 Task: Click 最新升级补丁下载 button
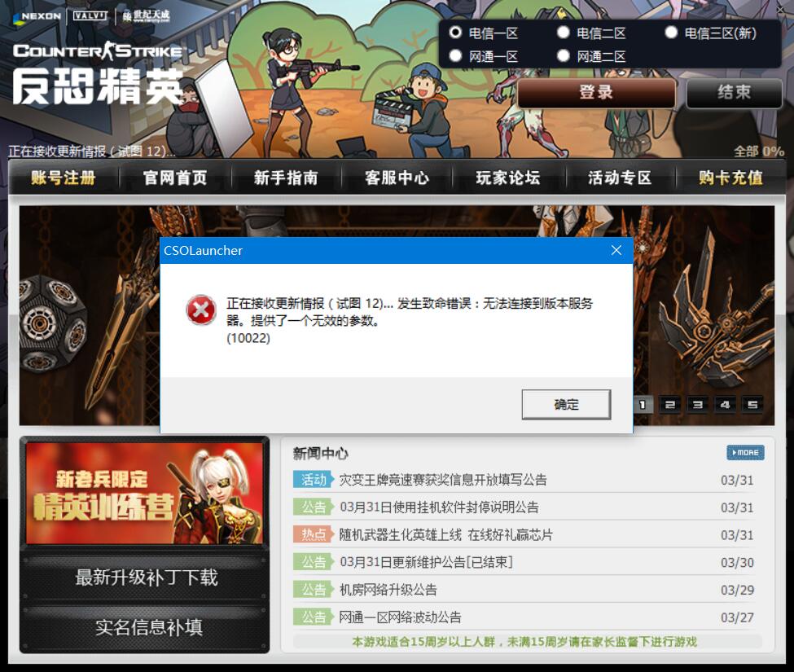click(146, 578)
